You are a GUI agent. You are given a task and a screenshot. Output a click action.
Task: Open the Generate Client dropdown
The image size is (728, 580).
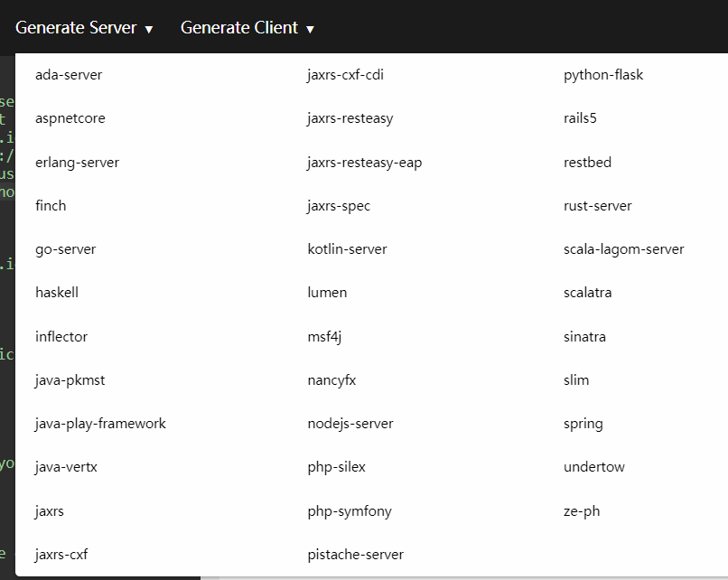[247, 28]
